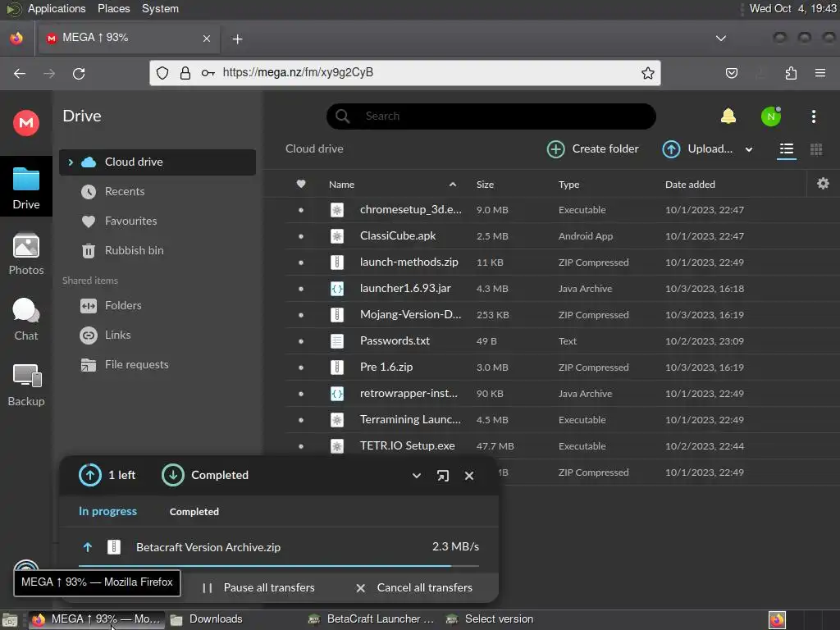Image resolution: width=840 pixels, height=630 pixels.
Task: Open the three-dot more options menu
Action: coord(813,116)
